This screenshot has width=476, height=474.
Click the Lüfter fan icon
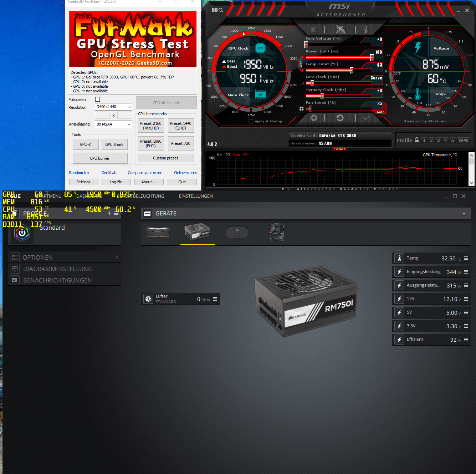[x=148, y=299]
